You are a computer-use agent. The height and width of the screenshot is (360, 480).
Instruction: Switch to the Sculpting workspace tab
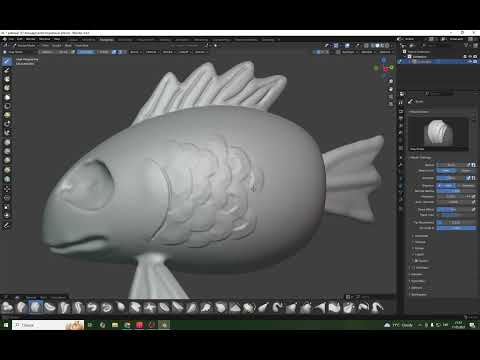[x=107, y=40]
